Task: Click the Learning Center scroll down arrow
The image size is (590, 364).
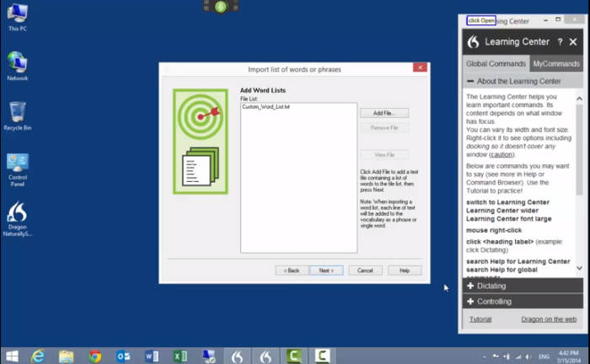Action: 579,268
